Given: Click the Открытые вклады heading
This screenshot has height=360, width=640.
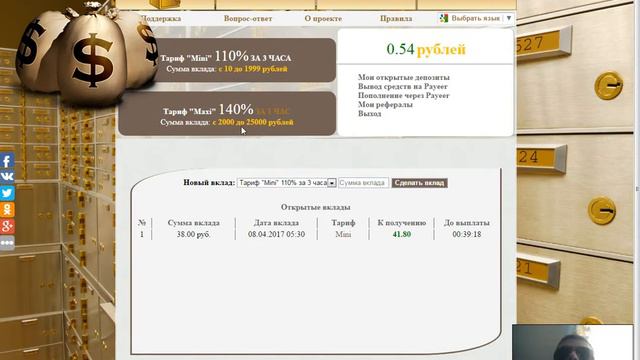Looking at the screenshot, I should [316, 207].
